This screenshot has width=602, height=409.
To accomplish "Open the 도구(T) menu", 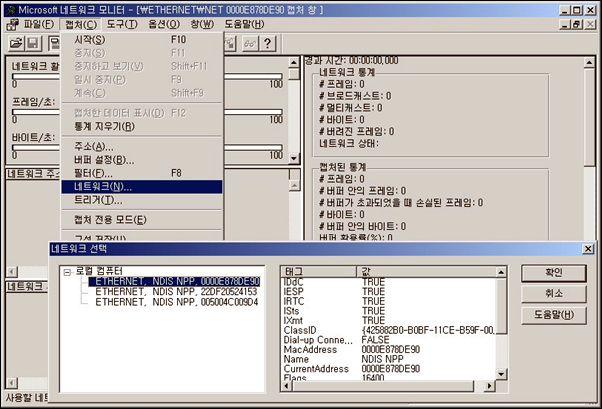I will pyautogui.click(x=122, y=25).
